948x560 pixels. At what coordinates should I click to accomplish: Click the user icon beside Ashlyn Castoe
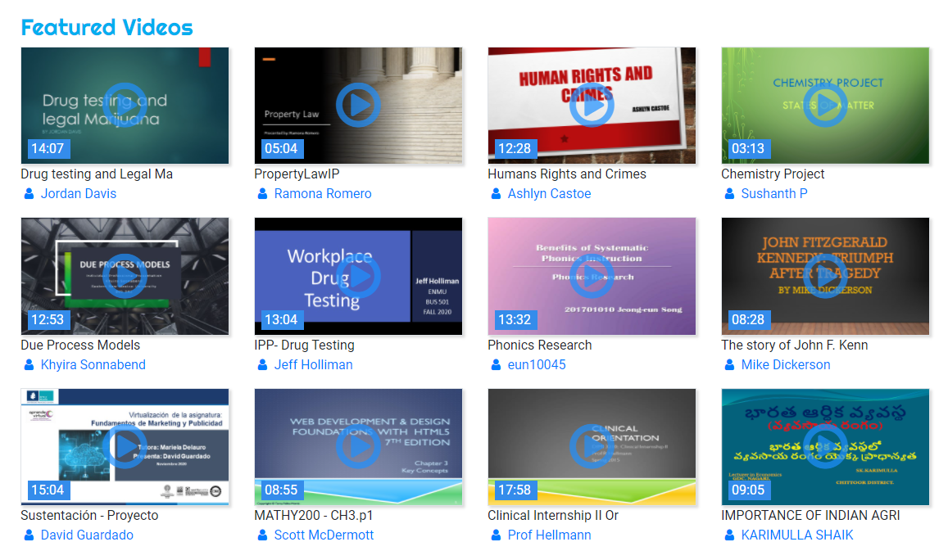pos(496,194)
